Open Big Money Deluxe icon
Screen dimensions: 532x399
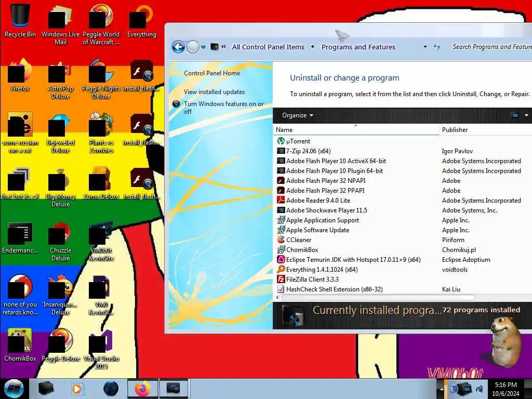pyautogui.click(x=60, y=187)
